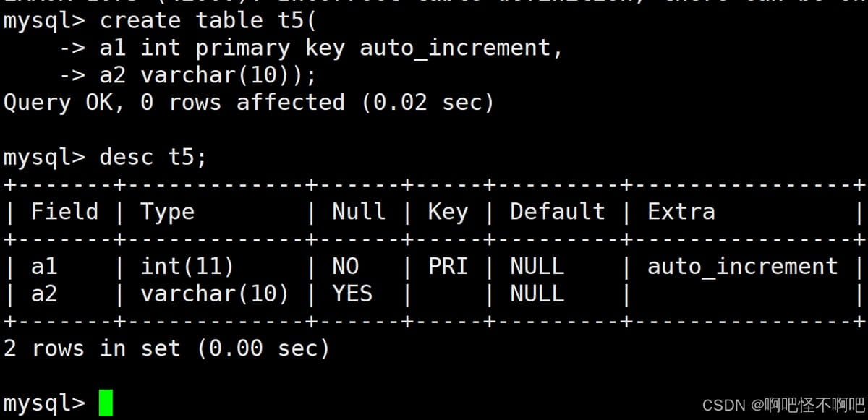Click the "Type" column header
The width and height of the screenshot is (868, 420).
167,212
